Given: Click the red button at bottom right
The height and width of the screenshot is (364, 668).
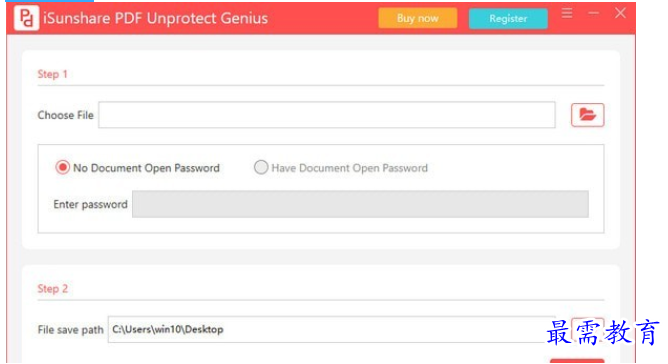Looking at the screenshot, I should 577,361.
